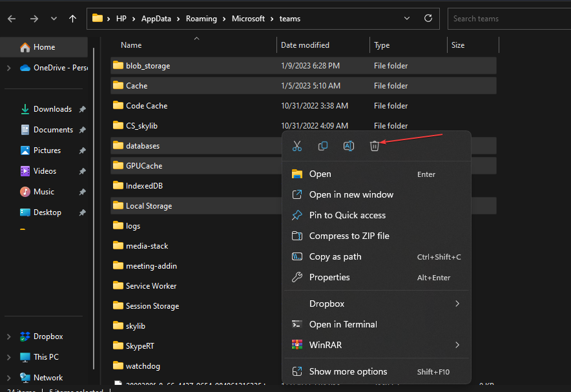Click the Copy icon in context menu

323,146
